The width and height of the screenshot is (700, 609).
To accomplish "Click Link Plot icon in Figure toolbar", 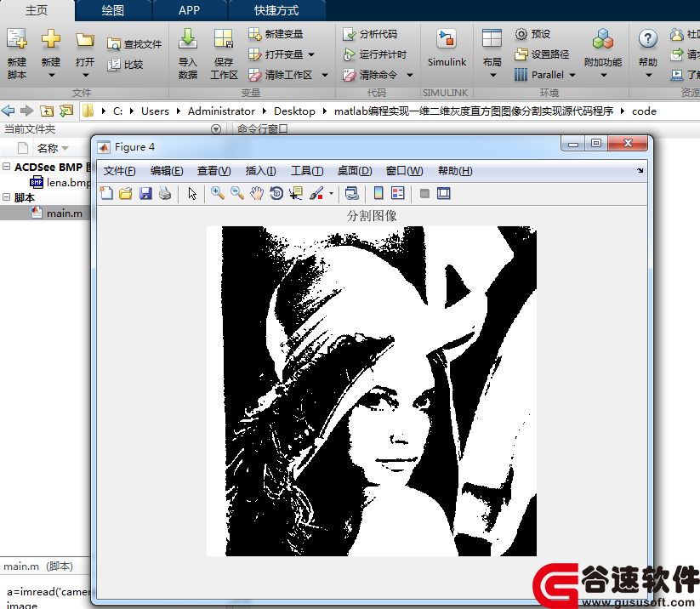I will click(x=352, y=193).
